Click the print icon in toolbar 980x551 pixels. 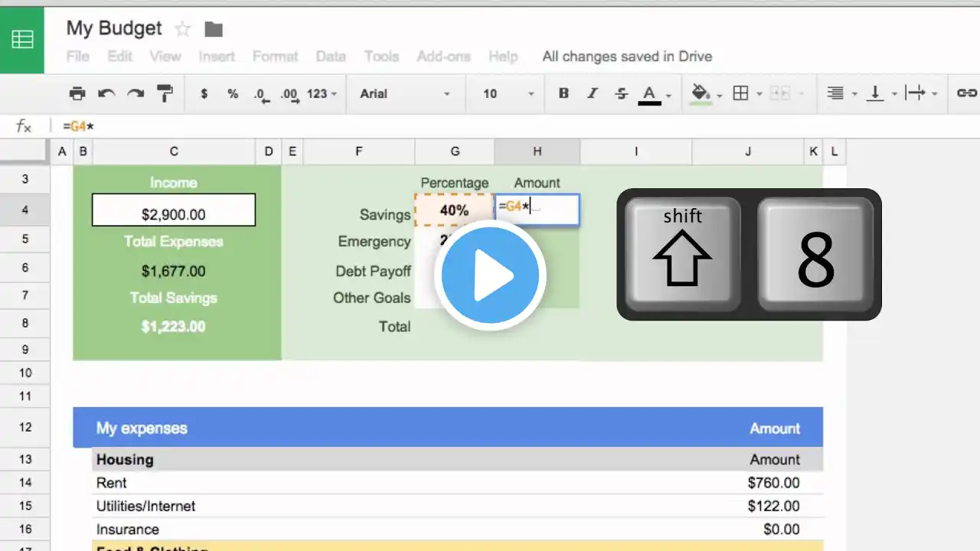[x=77, y=93]
